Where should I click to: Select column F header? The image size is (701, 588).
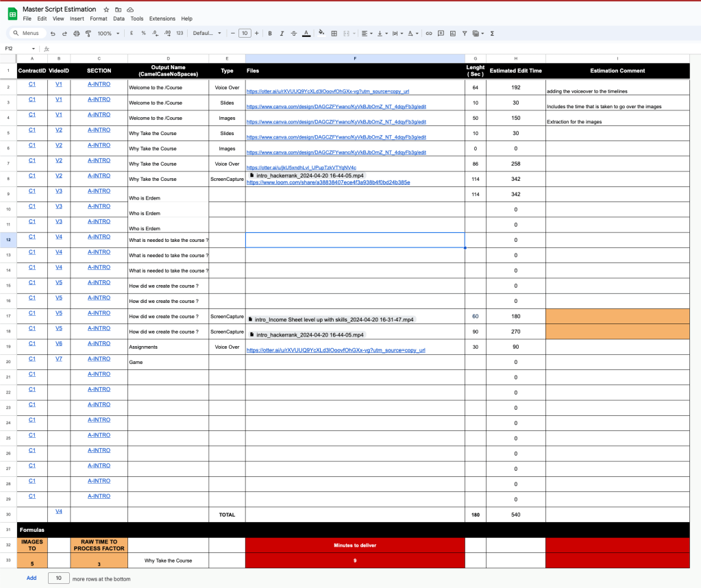pos(355,58)
